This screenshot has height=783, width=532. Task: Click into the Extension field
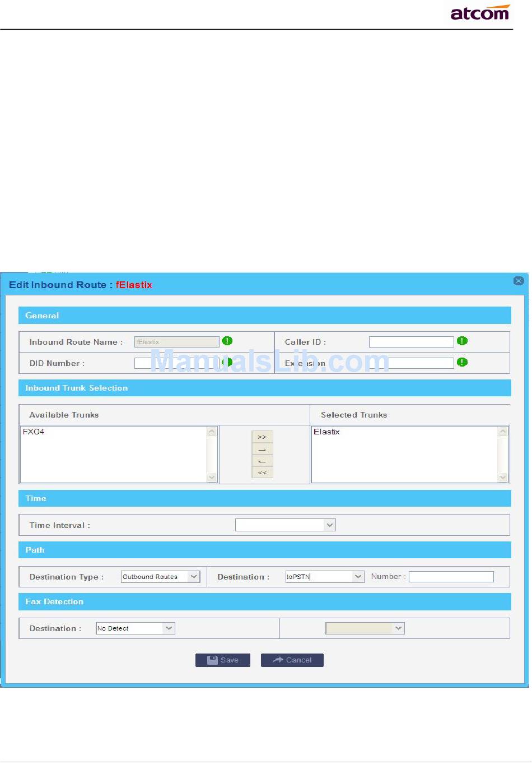412,363
